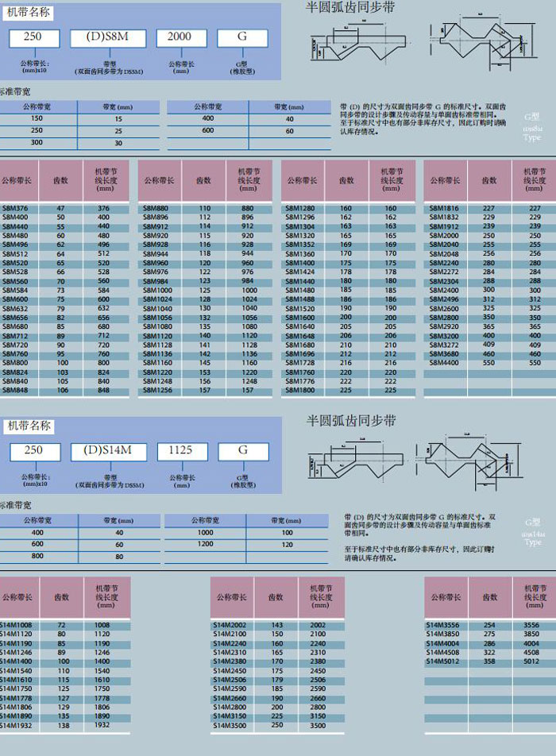The height and width of the screenshot is (756, 556).
Task: Select the S8M376 table entry
Action: [15, 208]
